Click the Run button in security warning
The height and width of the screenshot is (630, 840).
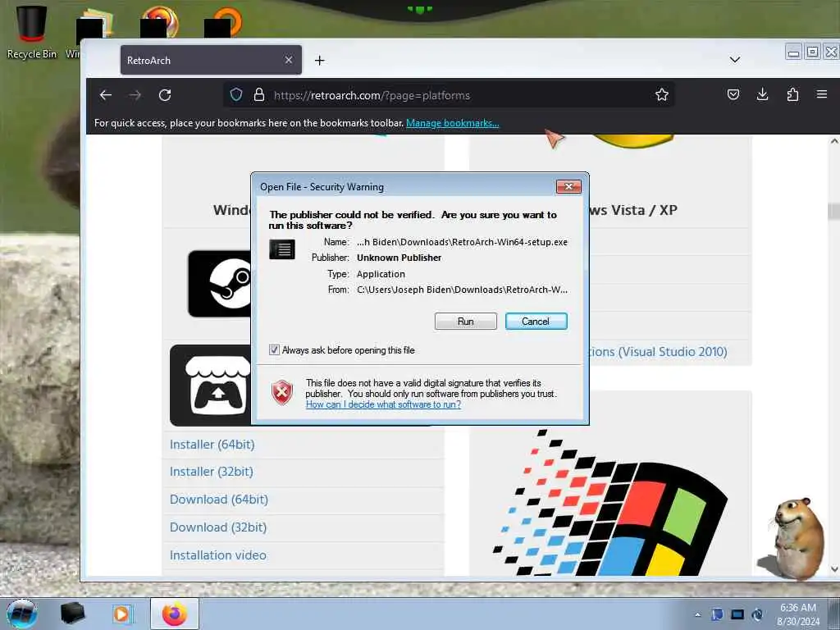(465, 322)
